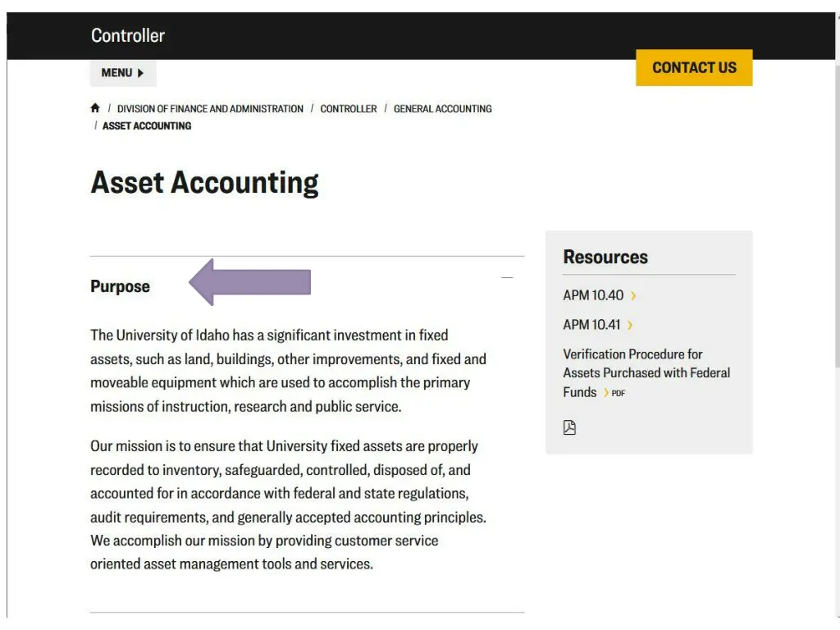
Task: Click the triangle arrow on the MENU button
Action: tap(140, 73)
